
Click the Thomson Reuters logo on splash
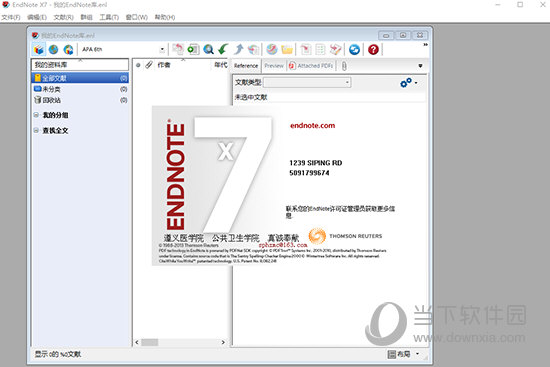tap(346, 236)
